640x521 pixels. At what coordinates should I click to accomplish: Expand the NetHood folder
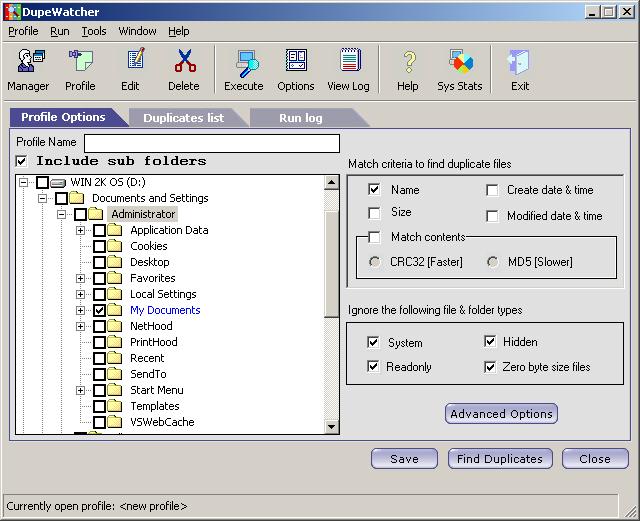(80, 326)
